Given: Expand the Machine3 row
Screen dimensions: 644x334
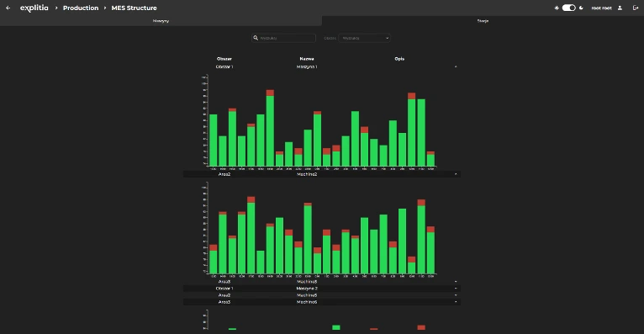Looking at the screenshot, I should coord(456,282).
